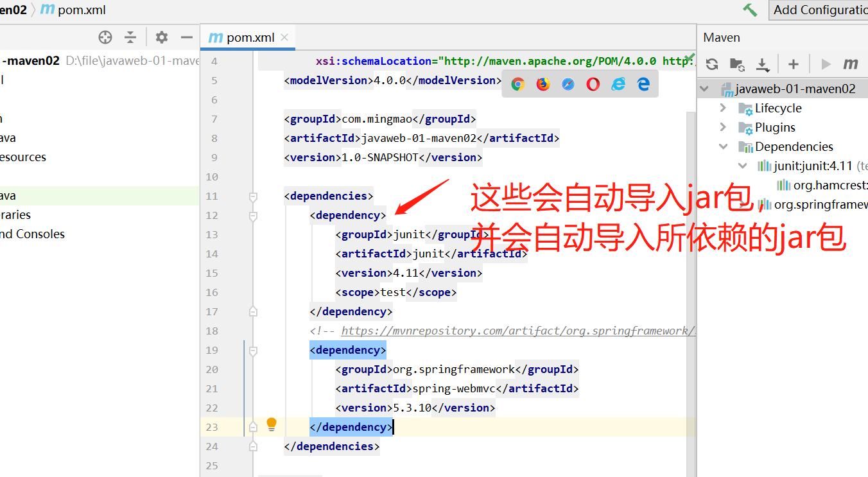This screenshot has height=477, width=868.
Task: Select Plugins in Maven tree
Action: tap(775, 127)
